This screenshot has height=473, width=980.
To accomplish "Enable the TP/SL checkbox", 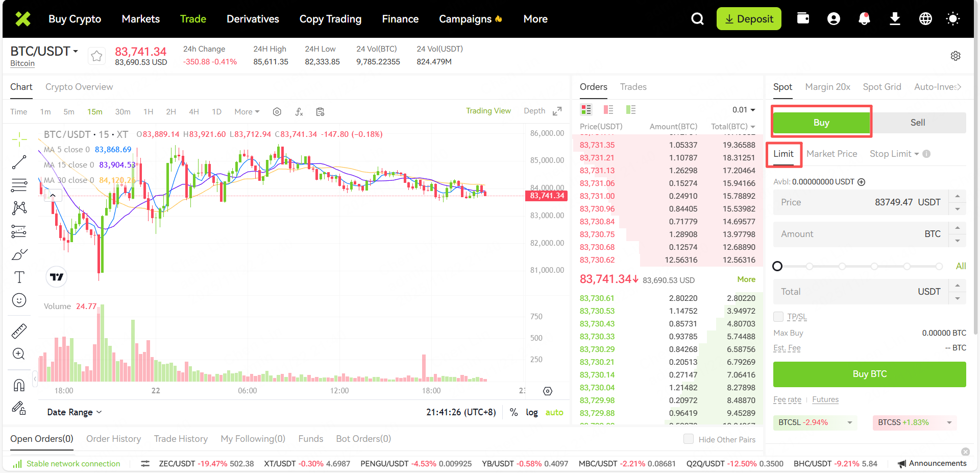I will (x=778, y=317).
